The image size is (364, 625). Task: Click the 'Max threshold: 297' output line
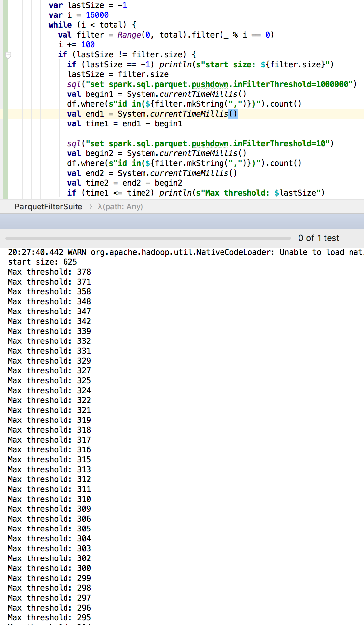pyautogui.click(x=49, y=598)
